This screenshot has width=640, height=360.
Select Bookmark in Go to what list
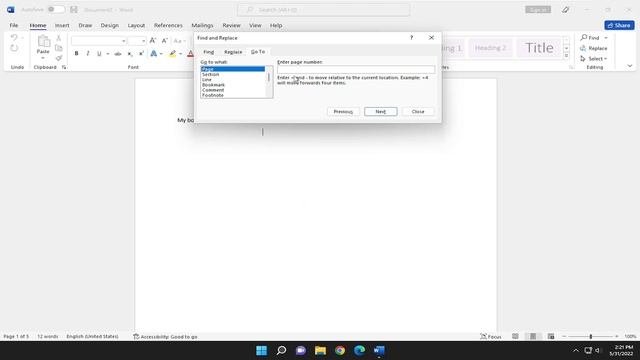coord(213,85)
